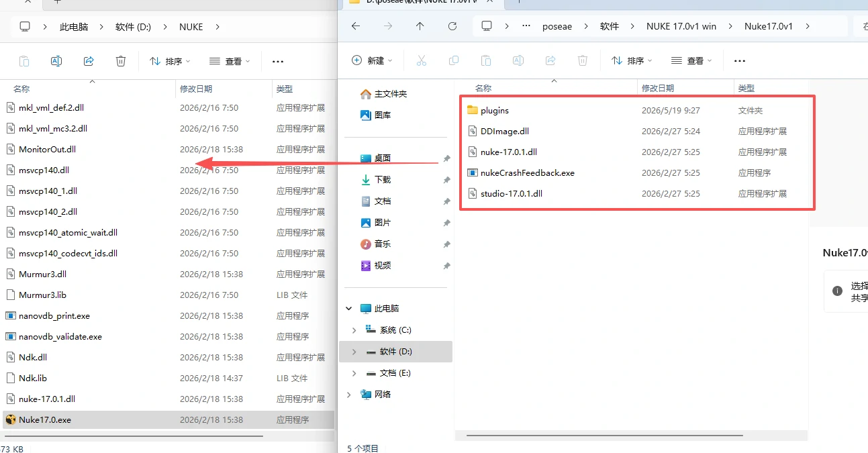Expand 系统 (C:) drive node
Viewport: 868px width, 453px height.
coord(354,330)
